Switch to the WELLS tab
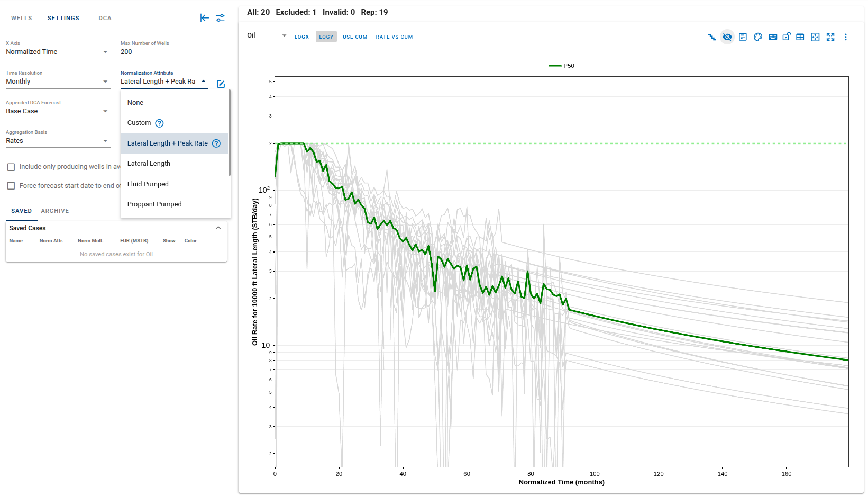This screenshot has height=495, width=868. click(x=21, y=17)
